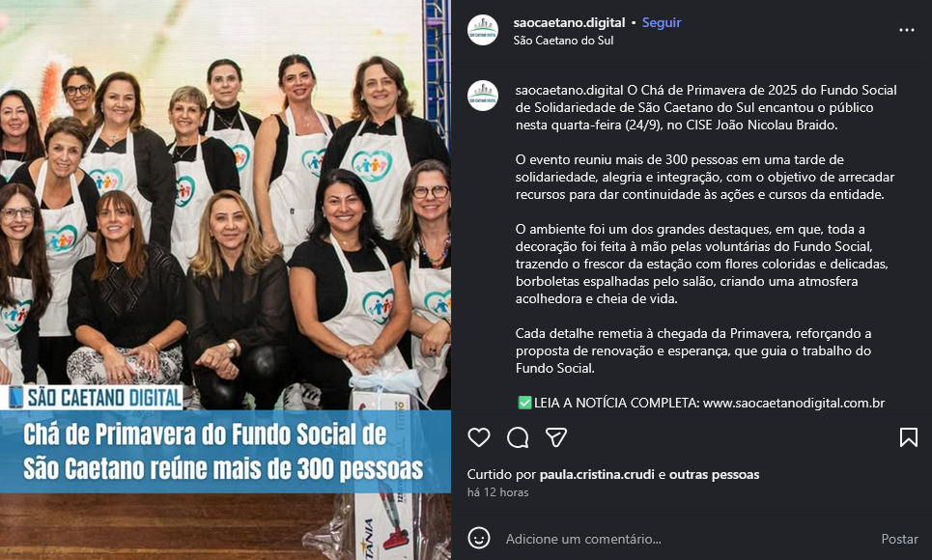Screen dimensions: 932x560
Task: Open saocaetano.digital username in header
Action: [569, 22]
